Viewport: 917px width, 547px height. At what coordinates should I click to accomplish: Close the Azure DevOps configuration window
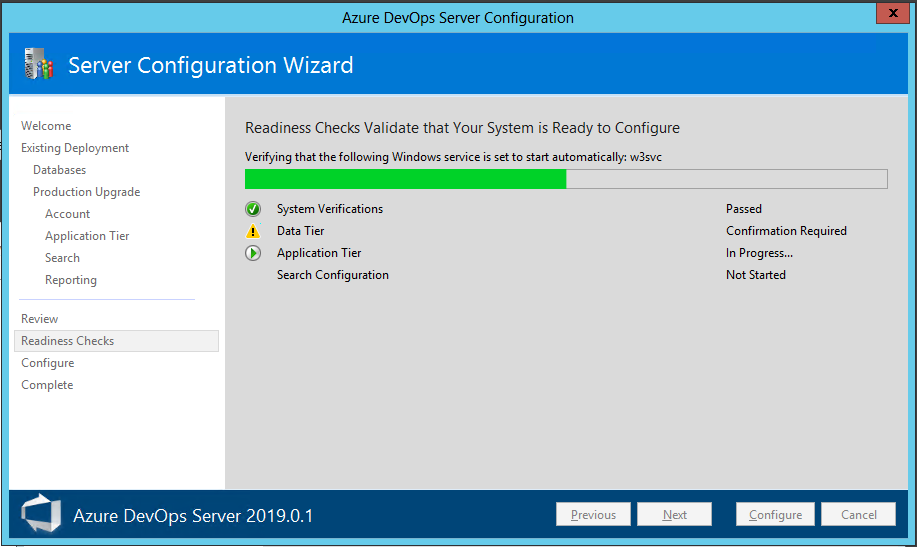tap(893, 14)
